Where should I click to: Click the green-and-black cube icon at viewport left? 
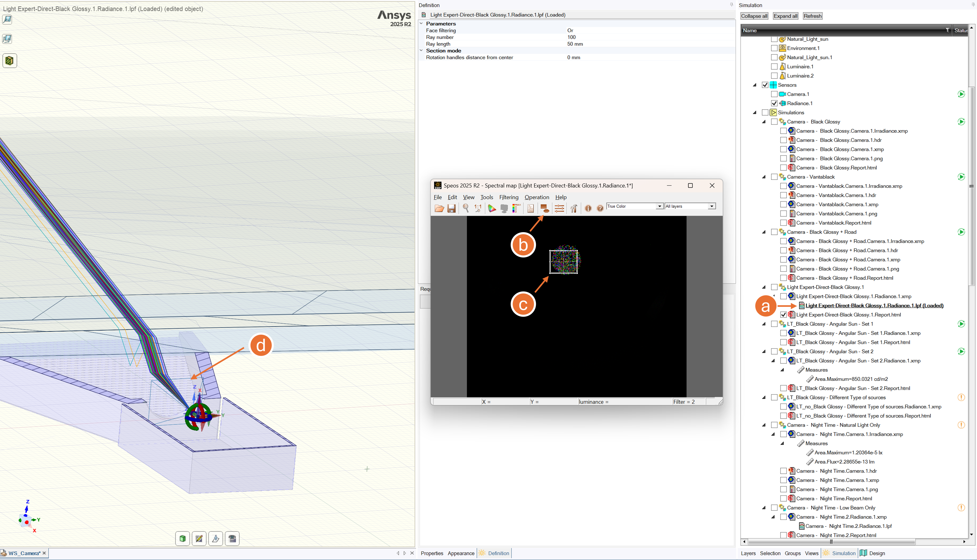coord(10,60)
